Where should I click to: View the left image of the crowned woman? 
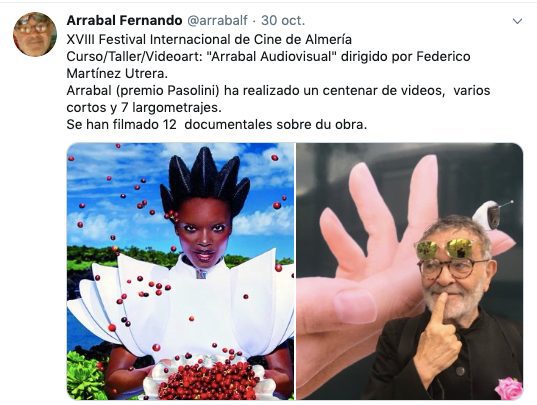tap(180, 271)
